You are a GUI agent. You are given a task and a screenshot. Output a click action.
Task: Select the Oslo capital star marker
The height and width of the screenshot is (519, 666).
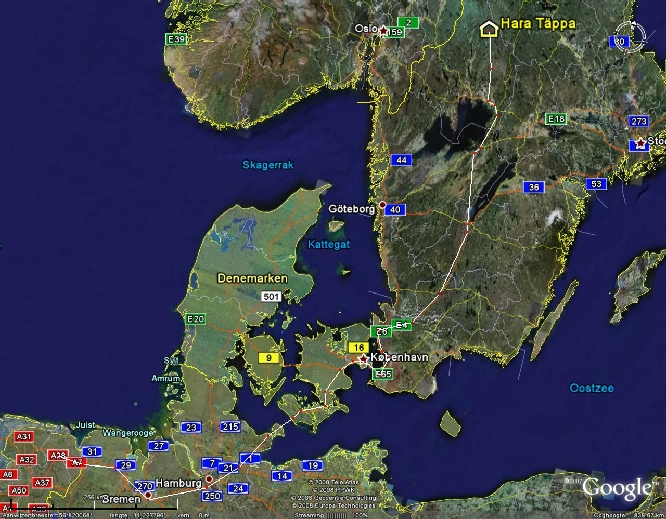pyautogui.click(x=383, y=31)
